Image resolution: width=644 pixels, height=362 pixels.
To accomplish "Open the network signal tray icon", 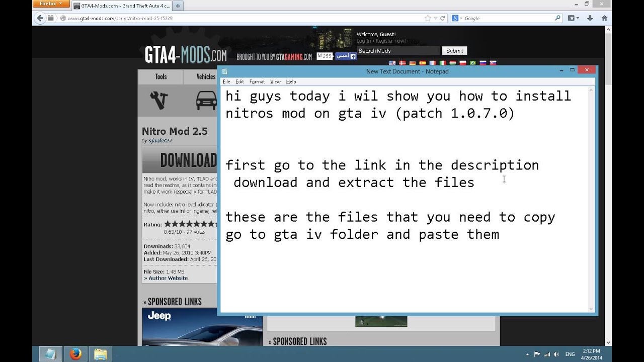I will click(x=546, y=354).
